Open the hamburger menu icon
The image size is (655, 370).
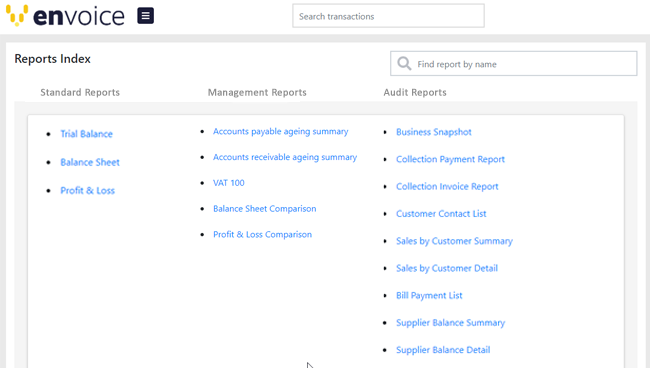coord(145,16)
